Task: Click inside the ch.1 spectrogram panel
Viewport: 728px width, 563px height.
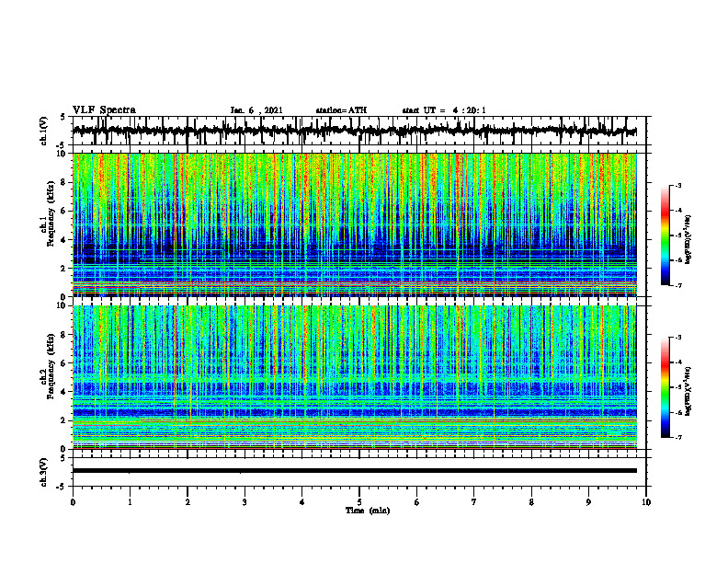Action: click(x=354, y=224)
